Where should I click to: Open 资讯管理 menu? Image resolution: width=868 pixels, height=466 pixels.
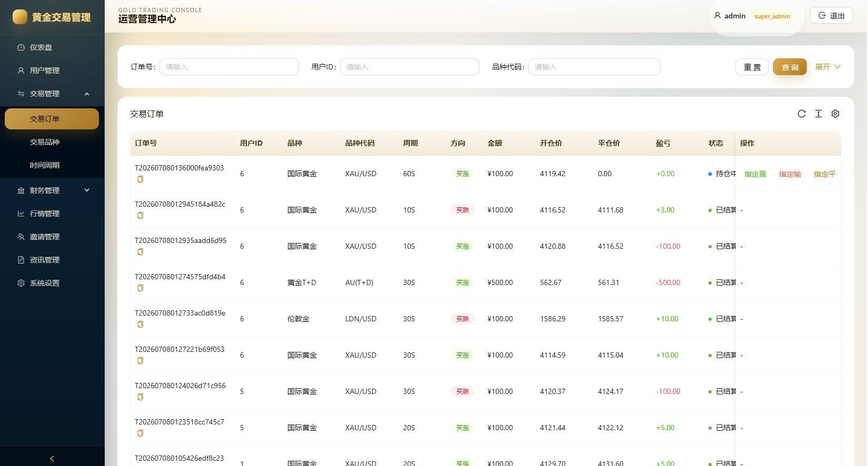52,260
